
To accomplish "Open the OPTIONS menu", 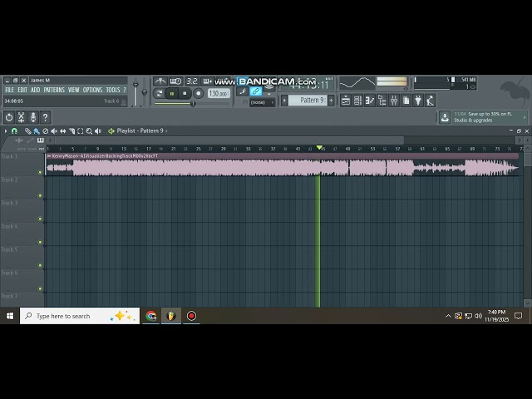I will pyautogui.click(x=92, y=90).
